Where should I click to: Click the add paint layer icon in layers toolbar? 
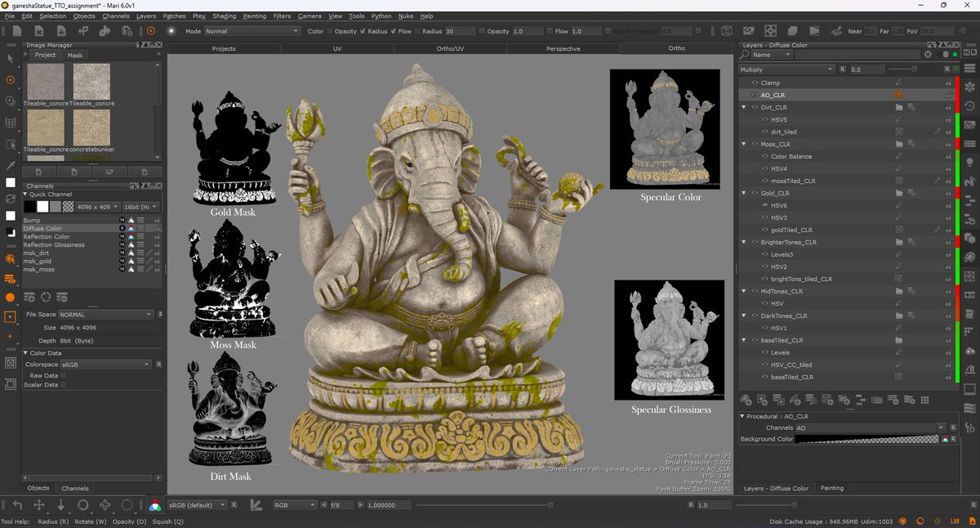[x=746, y=400]
